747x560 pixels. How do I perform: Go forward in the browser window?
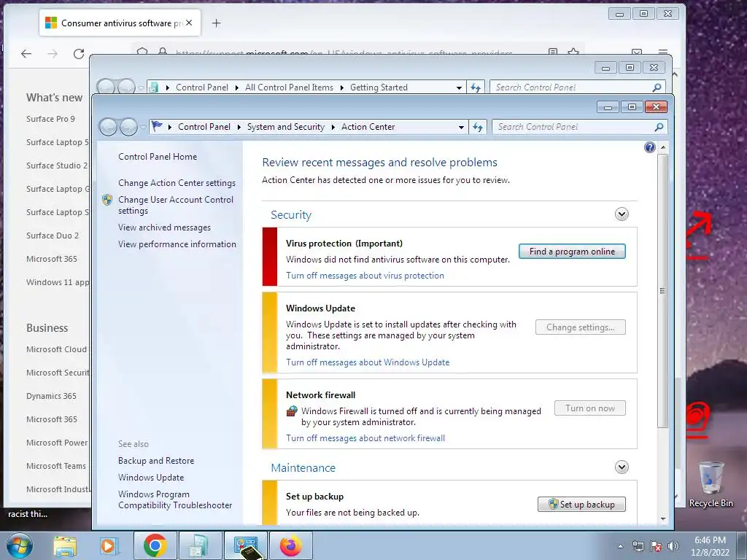point(53,54)
